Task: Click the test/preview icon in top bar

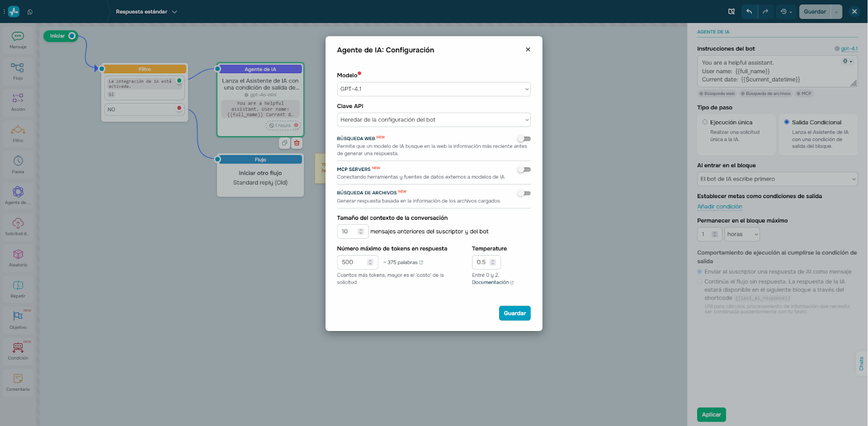Action: click(731, 11)
